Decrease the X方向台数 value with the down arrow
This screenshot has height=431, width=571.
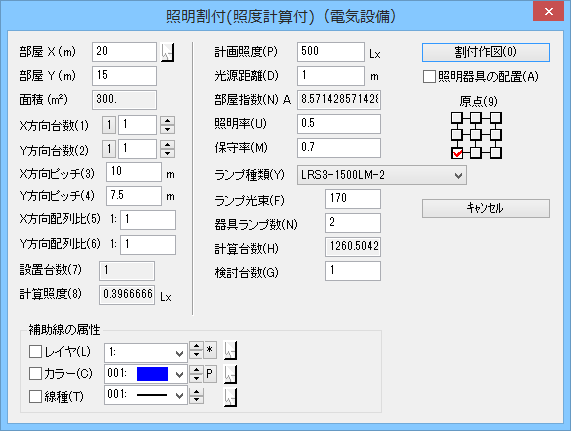click(168, 129)
